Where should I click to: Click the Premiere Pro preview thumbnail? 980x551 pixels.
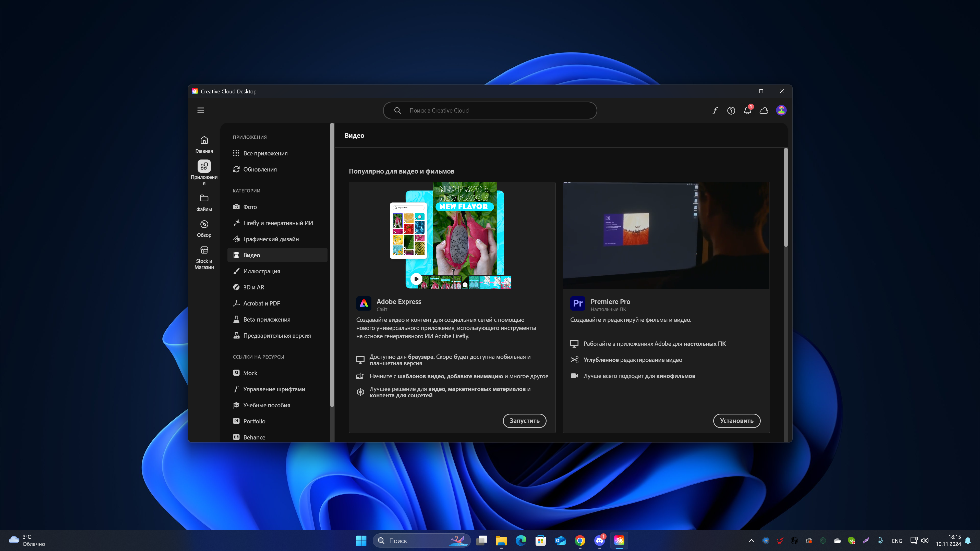point(666,235)
